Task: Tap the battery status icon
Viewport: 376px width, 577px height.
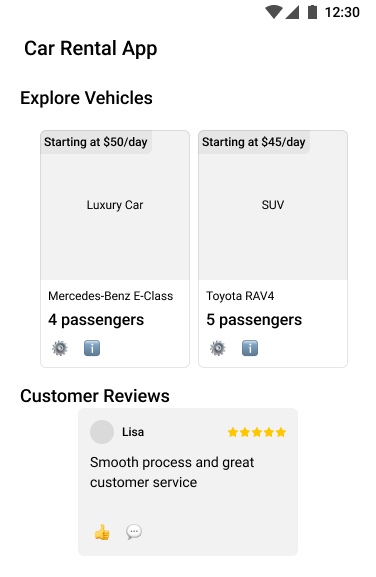Action: pyautogui.click(x=312, y=12)
